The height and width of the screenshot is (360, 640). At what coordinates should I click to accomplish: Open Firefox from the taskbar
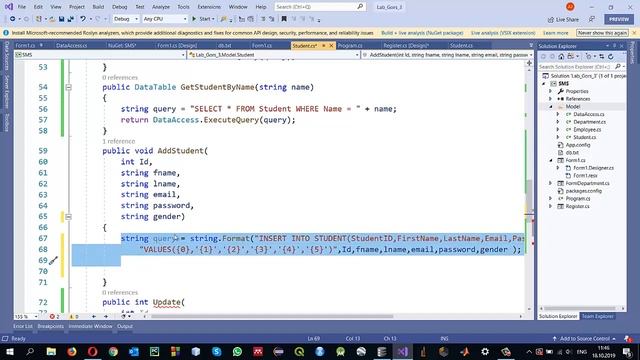tap(72, 351)
